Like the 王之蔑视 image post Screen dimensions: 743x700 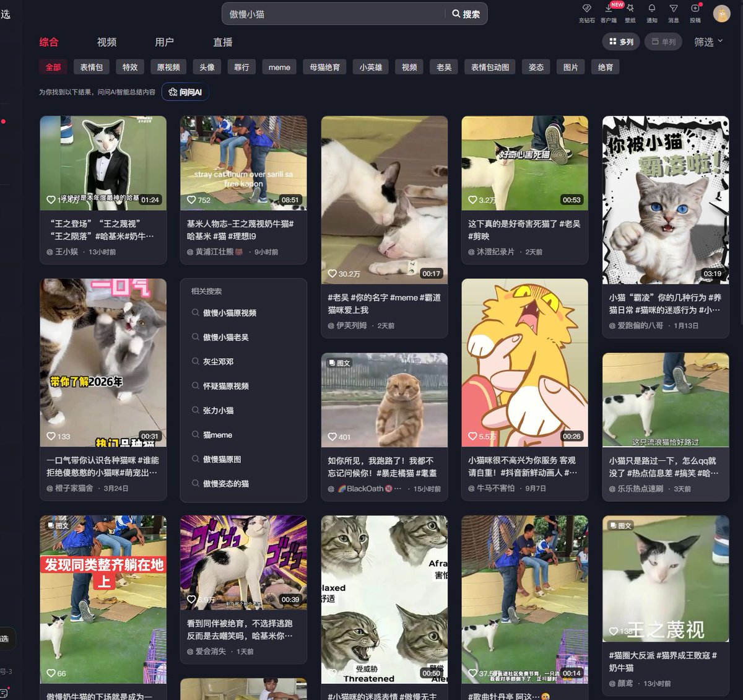coord(614,631)
